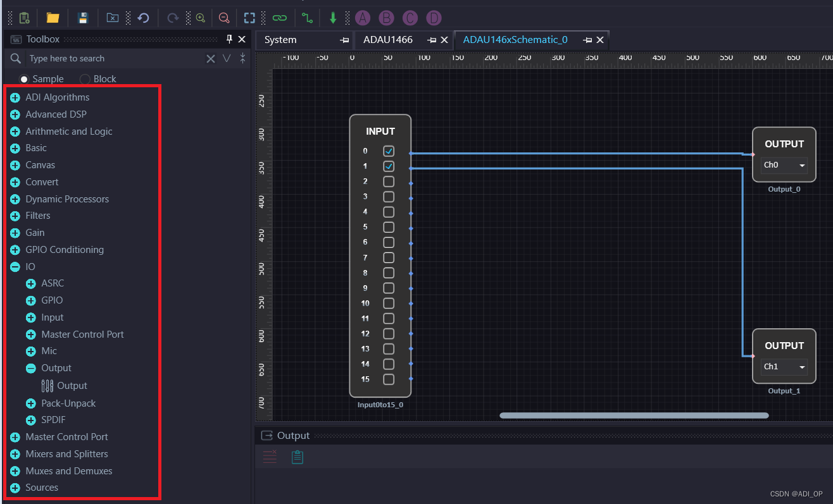Image resolution: width=833 pixels, height=504 pixels.
Task: Uncheck input channel 1 checkbox
Action: (x=389, y=166)
